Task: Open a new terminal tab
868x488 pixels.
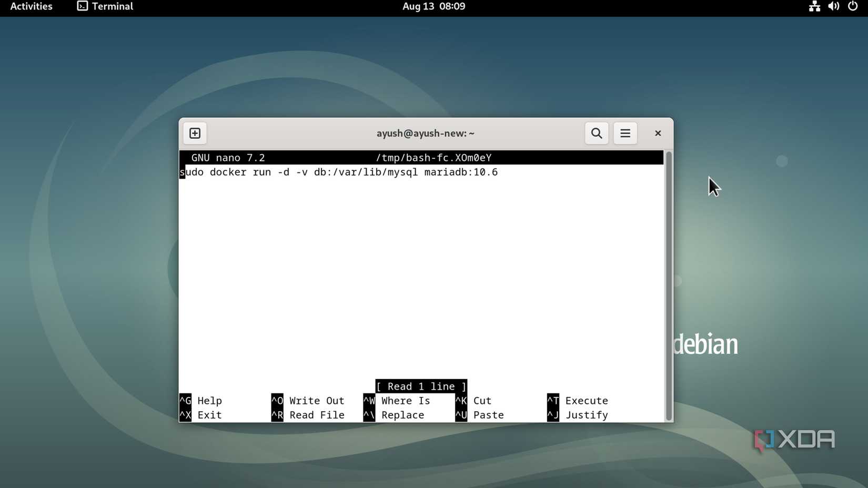Action: (x=194, y=133)
